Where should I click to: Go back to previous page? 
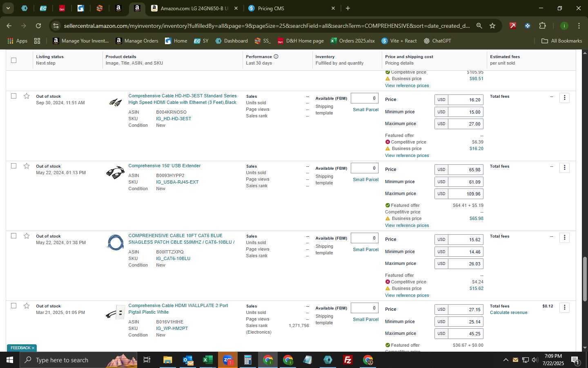(x=9, y=26)
